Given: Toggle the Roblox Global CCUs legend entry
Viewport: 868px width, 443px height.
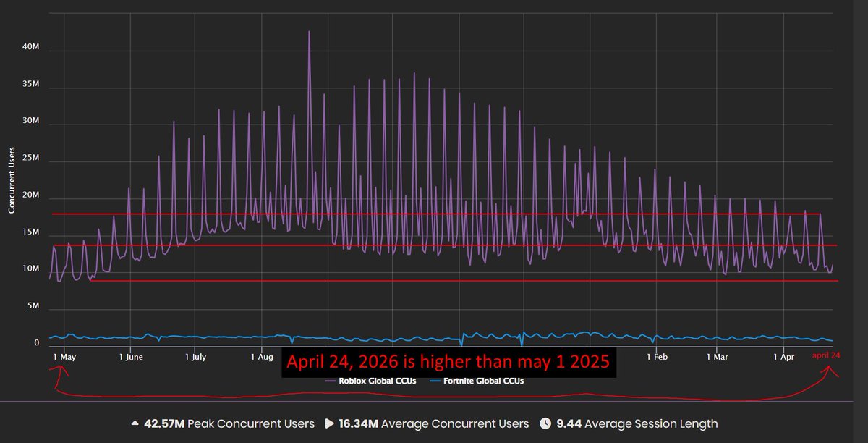Looking at the screenshot, I should click(x=371, y=381).
